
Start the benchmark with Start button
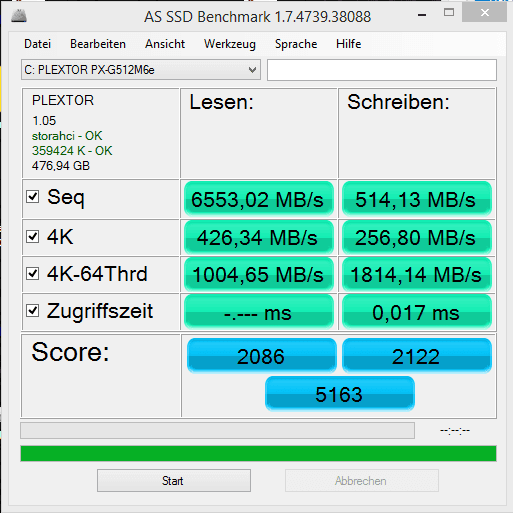[174, 481]
